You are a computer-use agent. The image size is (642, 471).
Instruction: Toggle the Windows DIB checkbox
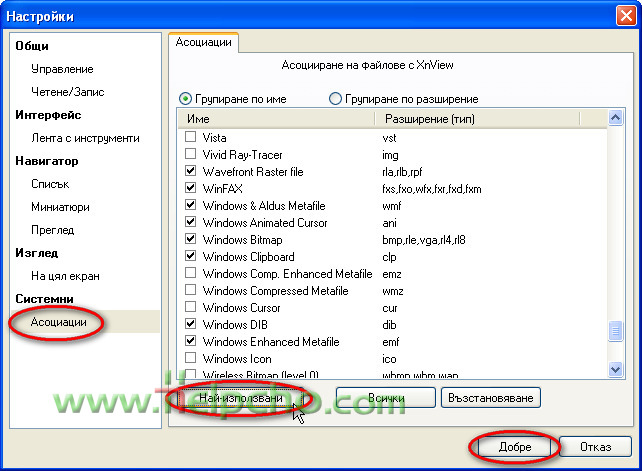pyautogui.click(x=190, y=324)
